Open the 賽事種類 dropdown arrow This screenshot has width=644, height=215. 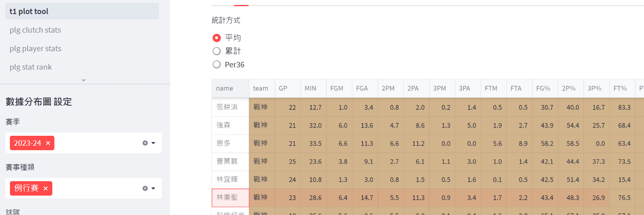click(x=153, y=188)
